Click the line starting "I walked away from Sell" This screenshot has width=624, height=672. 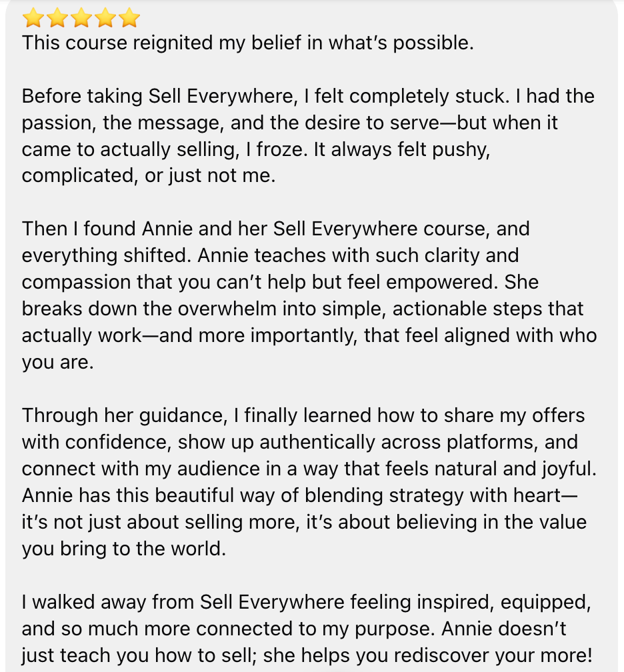coord(306,603)
